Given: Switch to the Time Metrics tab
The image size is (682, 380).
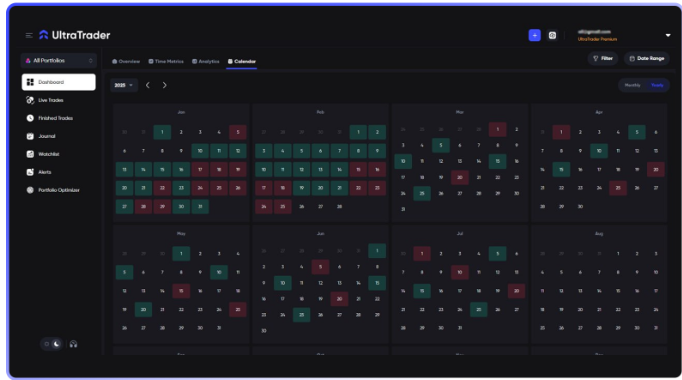Looking at the screenshot, I should pyautogui.click(x=166, y=61).
